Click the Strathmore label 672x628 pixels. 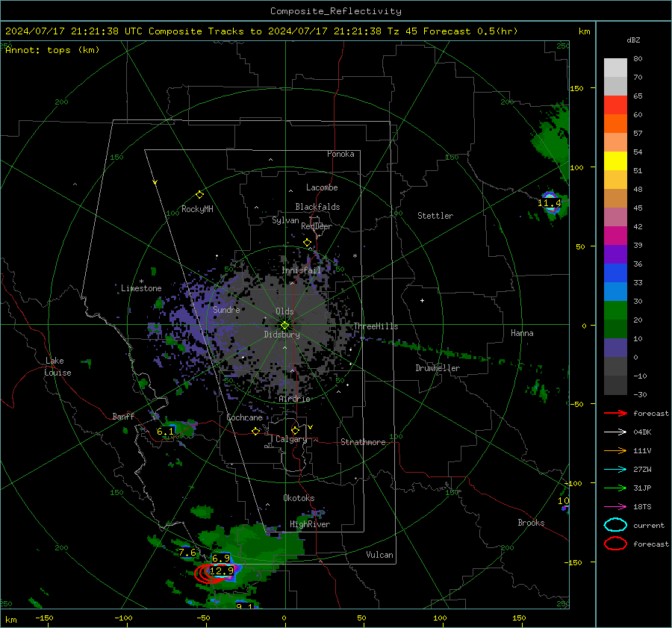point(363,442)
